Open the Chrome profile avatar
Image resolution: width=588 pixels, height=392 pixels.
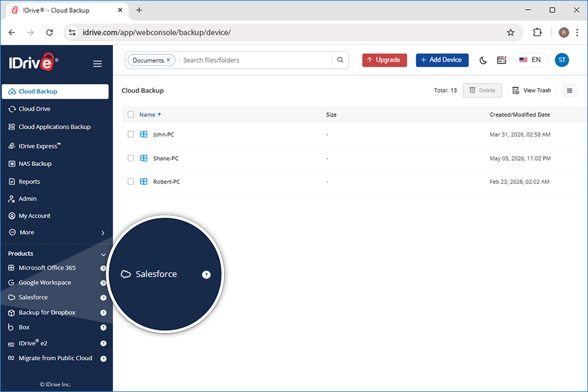click(x=564, y=33)
